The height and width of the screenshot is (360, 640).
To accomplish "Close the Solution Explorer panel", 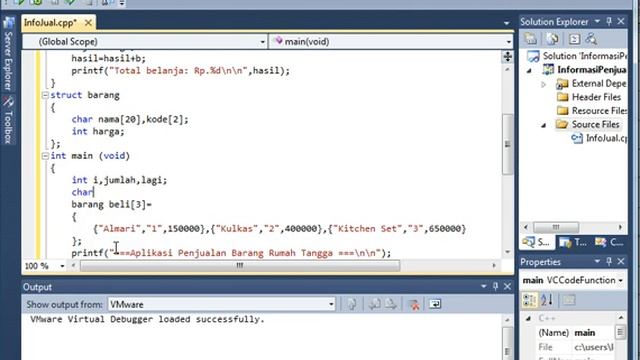I will click(x=621, y=21).
